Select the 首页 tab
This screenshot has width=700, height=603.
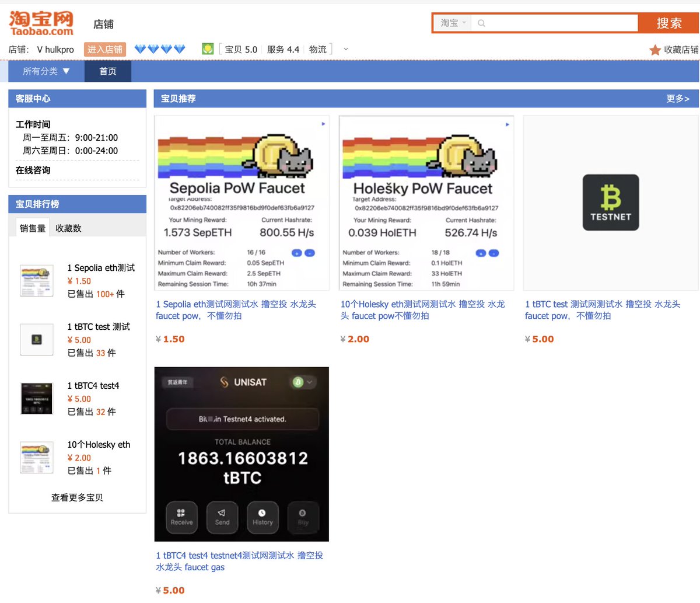(108, 71)
